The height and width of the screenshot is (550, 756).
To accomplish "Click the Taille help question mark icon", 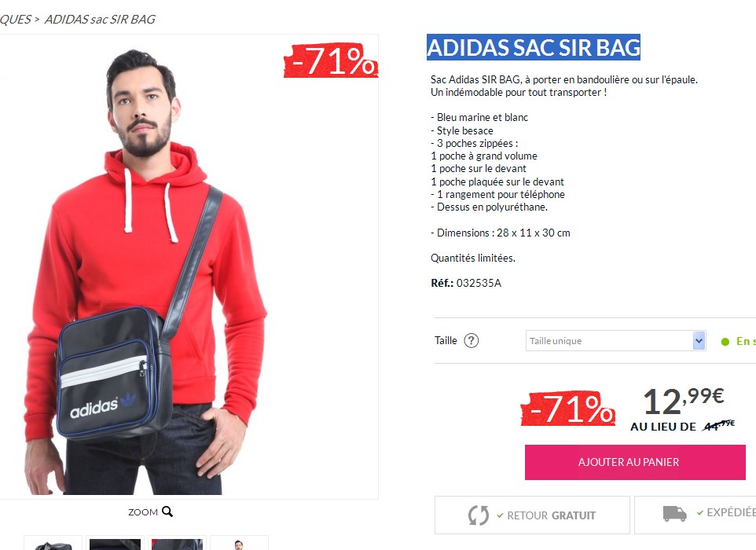I will 471,341.
